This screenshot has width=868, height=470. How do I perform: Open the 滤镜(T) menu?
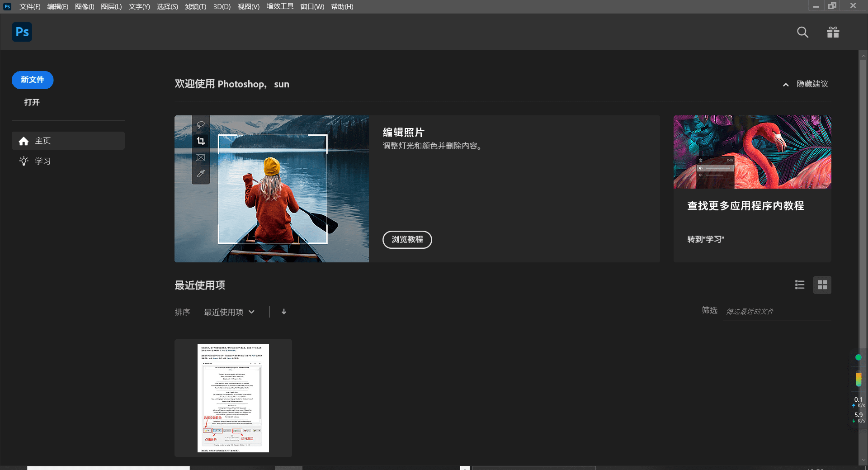[195, 6]
